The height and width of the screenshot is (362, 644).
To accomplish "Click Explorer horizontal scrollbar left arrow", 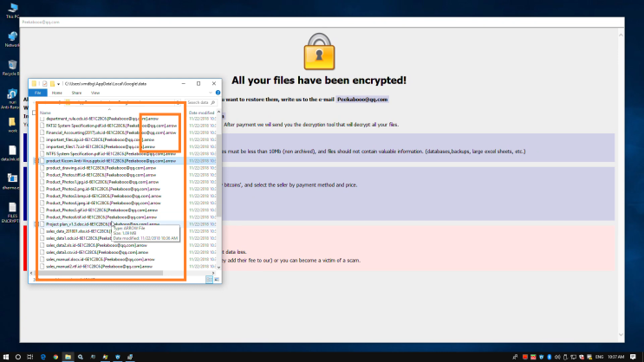I will pos(31,273).
